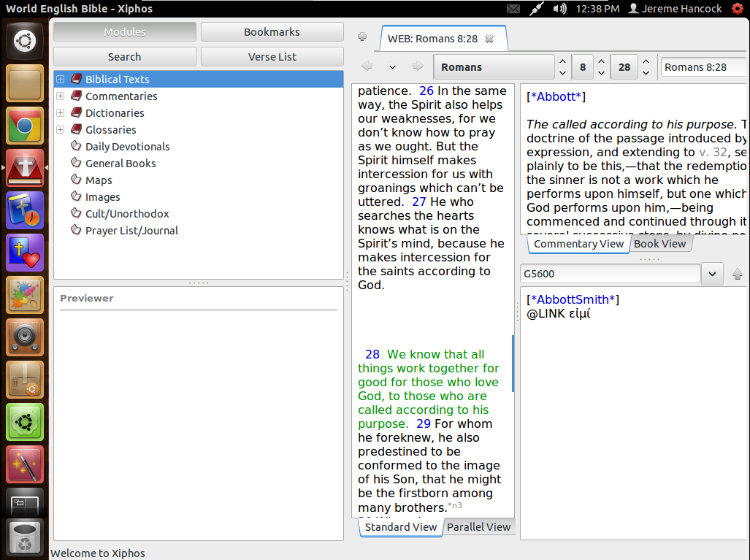Click the G5600 dictionary entry field
This screenshot has height=560, width=750.
click(611, 274)
